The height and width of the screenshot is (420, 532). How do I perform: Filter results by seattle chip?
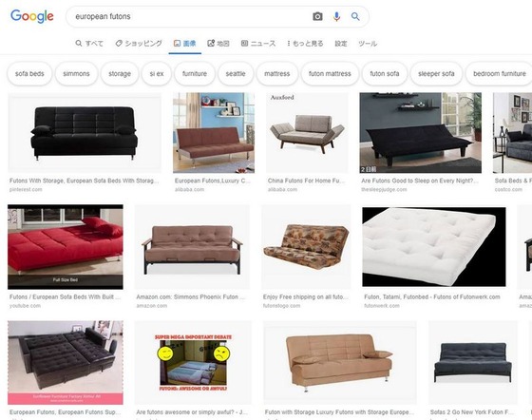(236, 73)
